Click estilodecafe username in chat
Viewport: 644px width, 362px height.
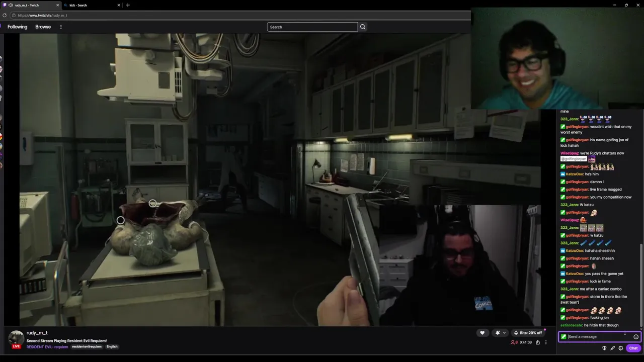[572, 325]
